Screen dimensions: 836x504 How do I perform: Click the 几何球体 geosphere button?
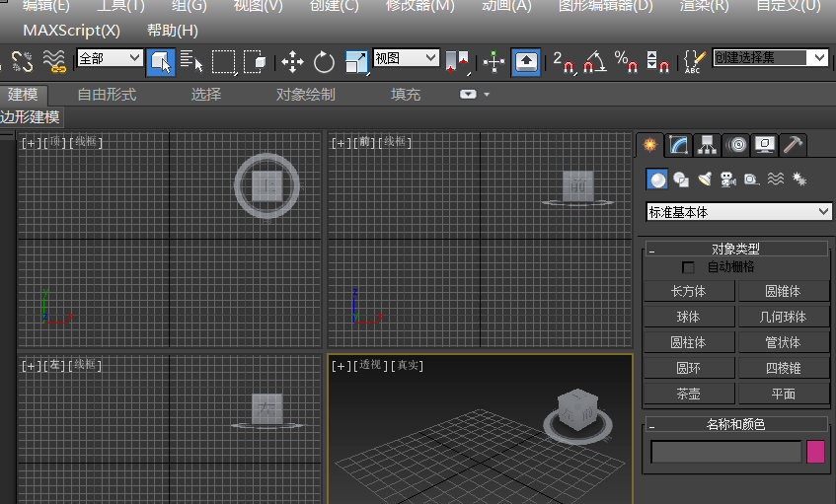tap(784, 317)
